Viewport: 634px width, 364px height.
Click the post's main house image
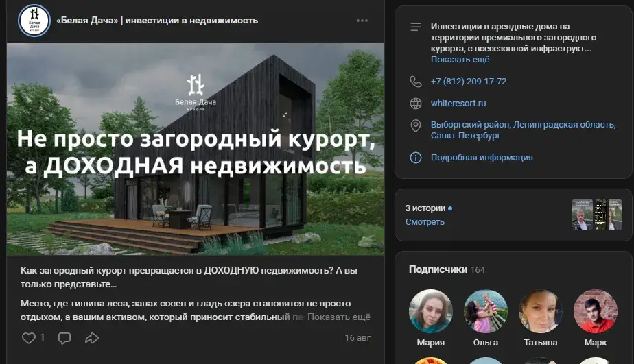click(196, 149)
